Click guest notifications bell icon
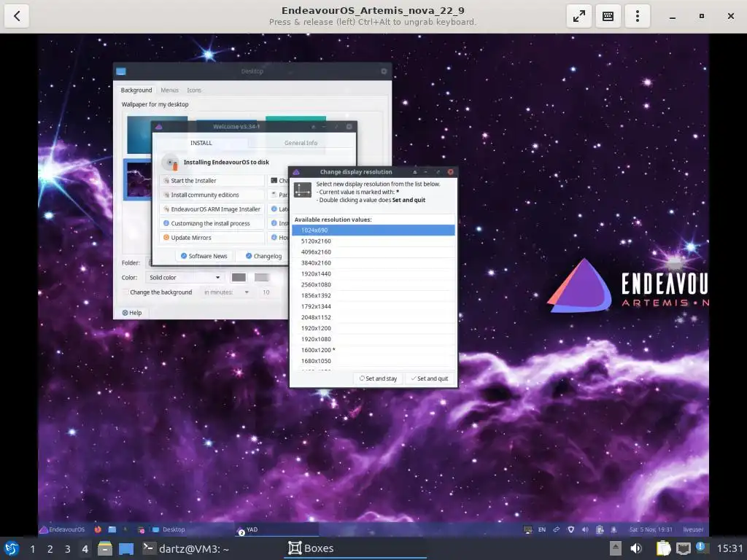The height and width of the screenshot is (560, 747). [614, 529]
